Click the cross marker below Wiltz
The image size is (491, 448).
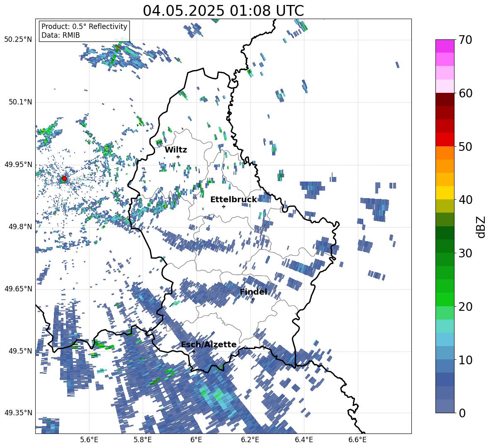pos(178,157)
